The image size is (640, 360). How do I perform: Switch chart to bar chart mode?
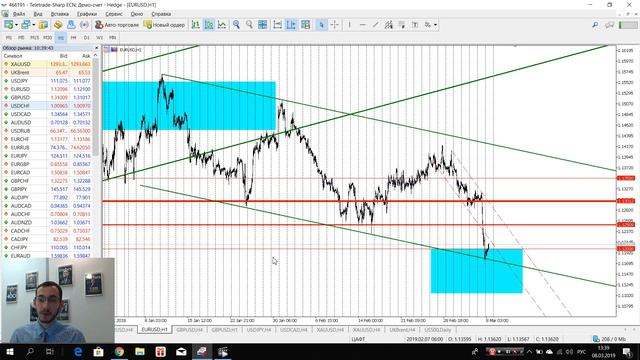[x=196, y=25]
